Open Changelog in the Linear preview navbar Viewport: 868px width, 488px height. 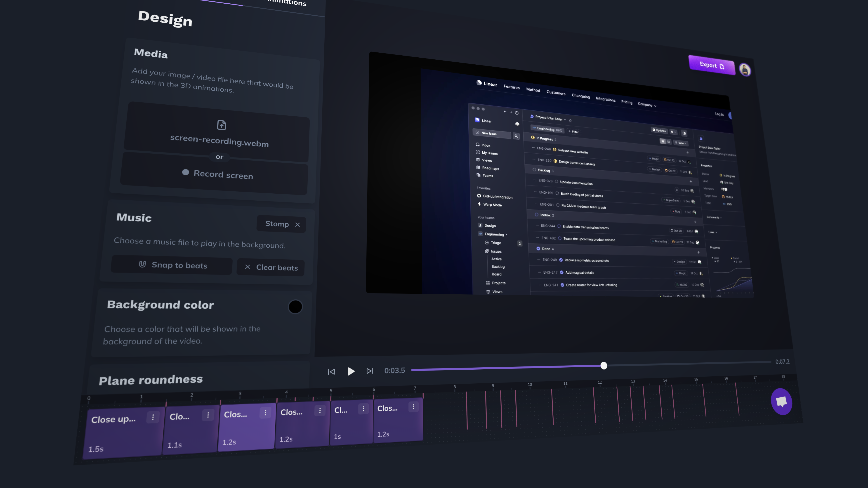point(580,96)
